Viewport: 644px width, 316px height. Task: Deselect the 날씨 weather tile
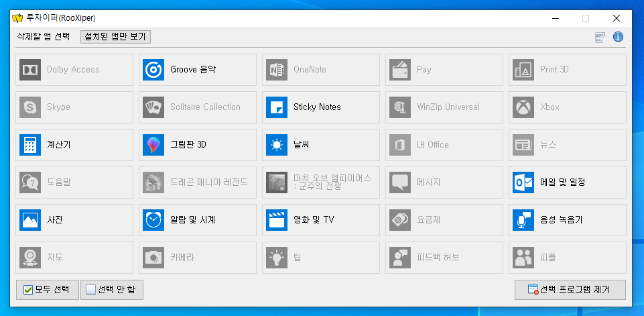click(x=321, y=145)
